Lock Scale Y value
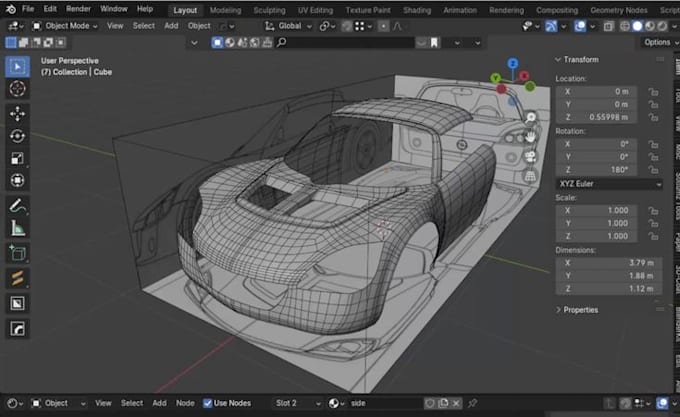Image resolution: width=680 pixels, height=417 pixels. coord(653,224)
